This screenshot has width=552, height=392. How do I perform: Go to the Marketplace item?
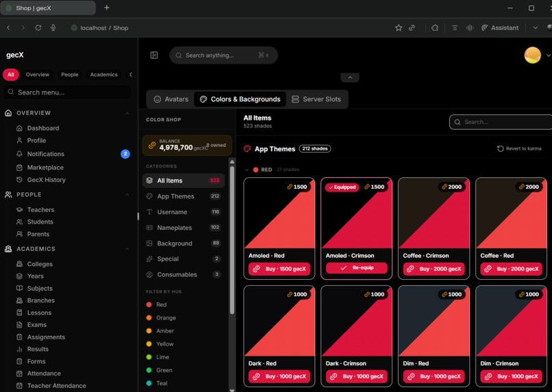pos(45,168)
